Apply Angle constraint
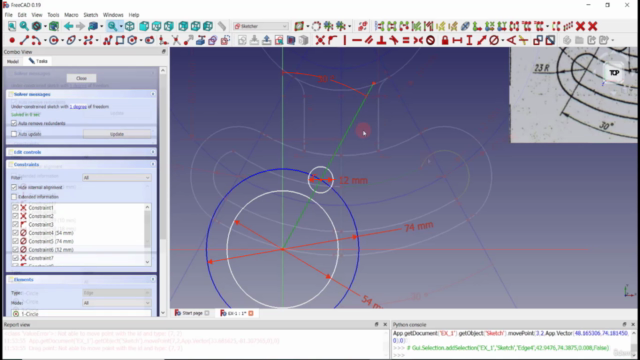The height and width of the screenshot is (360, 640). pos(511,40)
